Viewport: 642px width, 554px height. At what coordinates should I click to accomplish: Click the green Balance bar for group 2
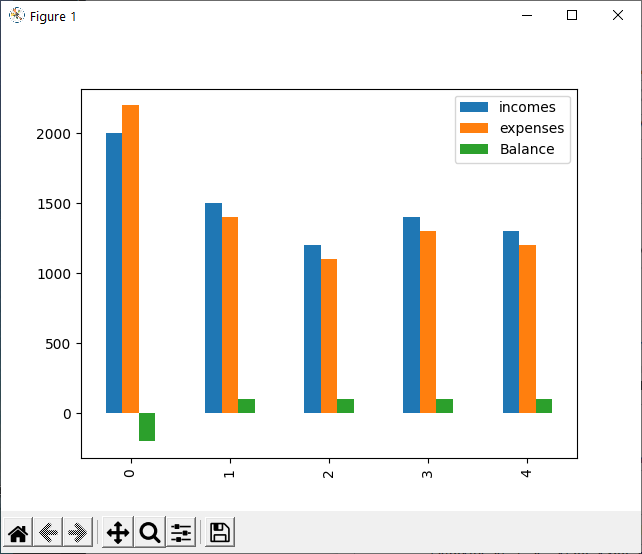pos(346,406)
